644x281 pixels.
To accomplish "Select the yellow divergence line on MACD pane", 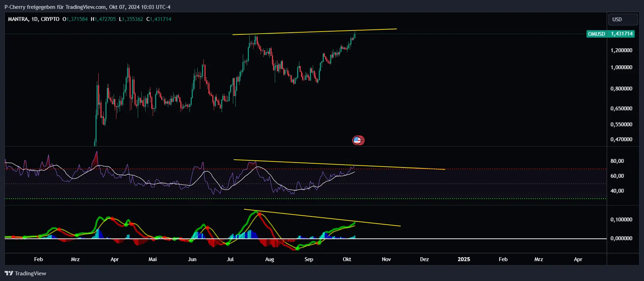I will click(x=322, y=217).
